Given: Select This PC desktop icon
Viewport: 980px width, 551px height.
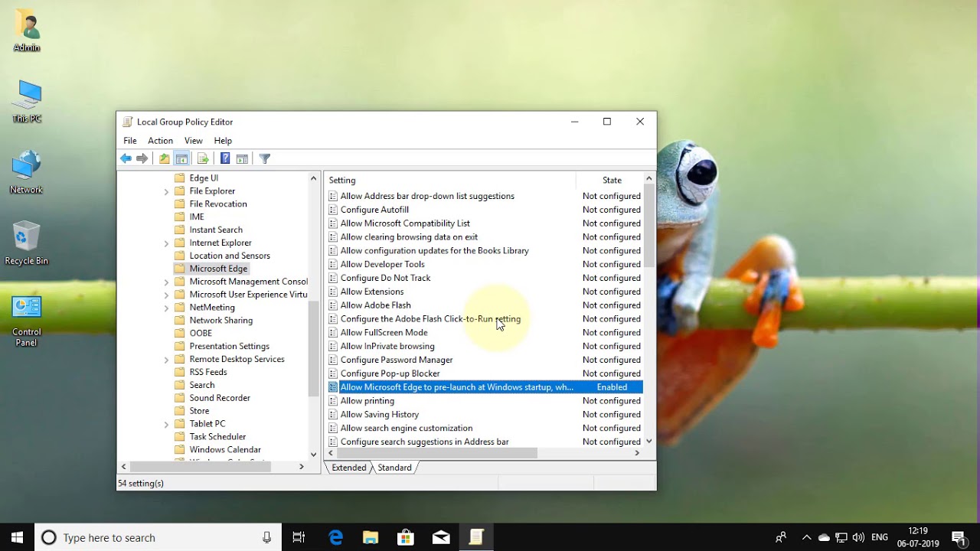Looking at the screenshot, I should point(27,101).
